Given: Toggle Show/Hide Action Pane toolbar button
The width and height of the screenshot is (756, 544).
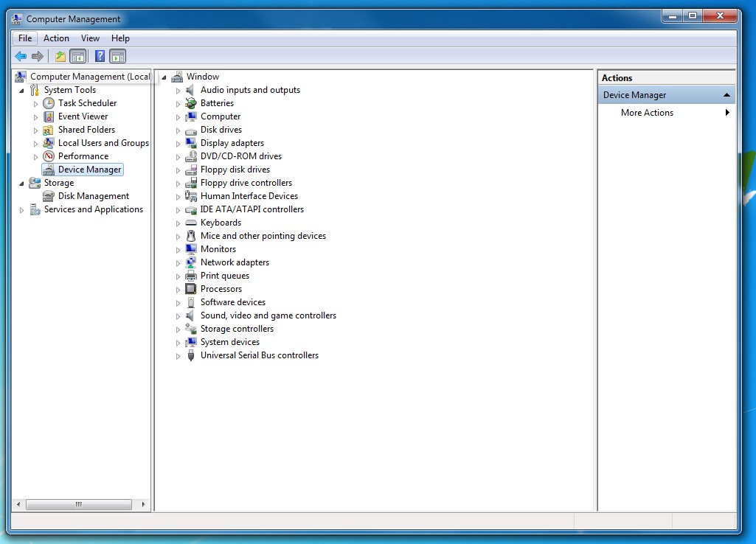Looking at the screenshot, I should (118, 57).
